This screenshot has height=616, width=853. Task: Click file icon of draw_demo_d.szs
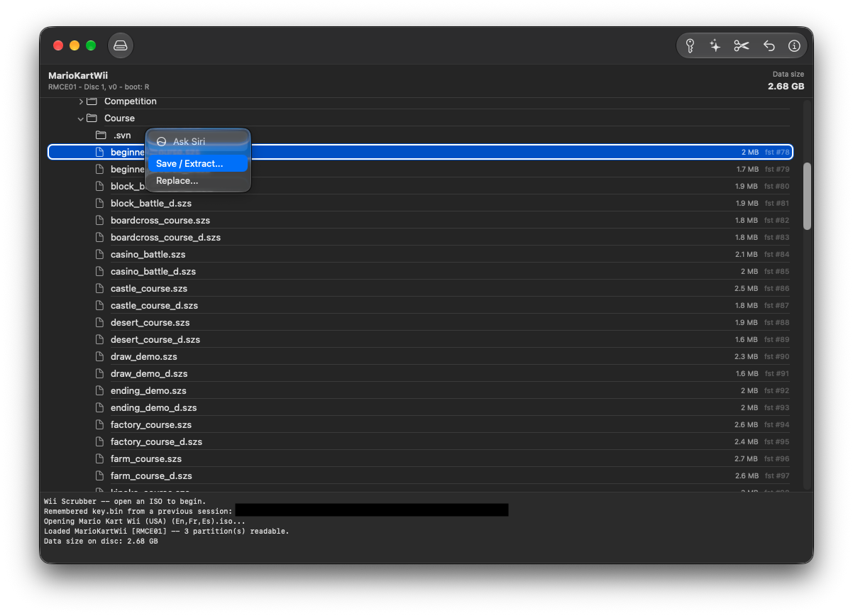tap(100, 374)
